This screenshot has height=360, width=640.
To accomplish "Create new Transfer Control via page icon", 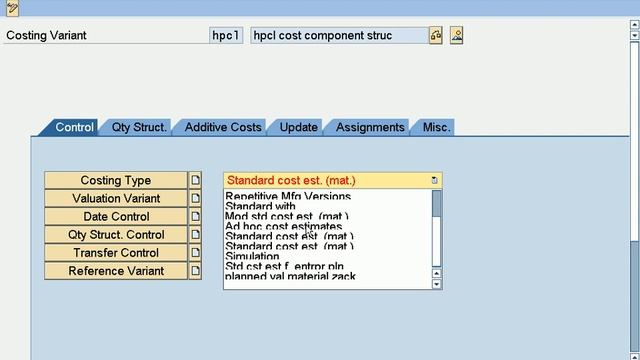I will [x=195, y=253].
